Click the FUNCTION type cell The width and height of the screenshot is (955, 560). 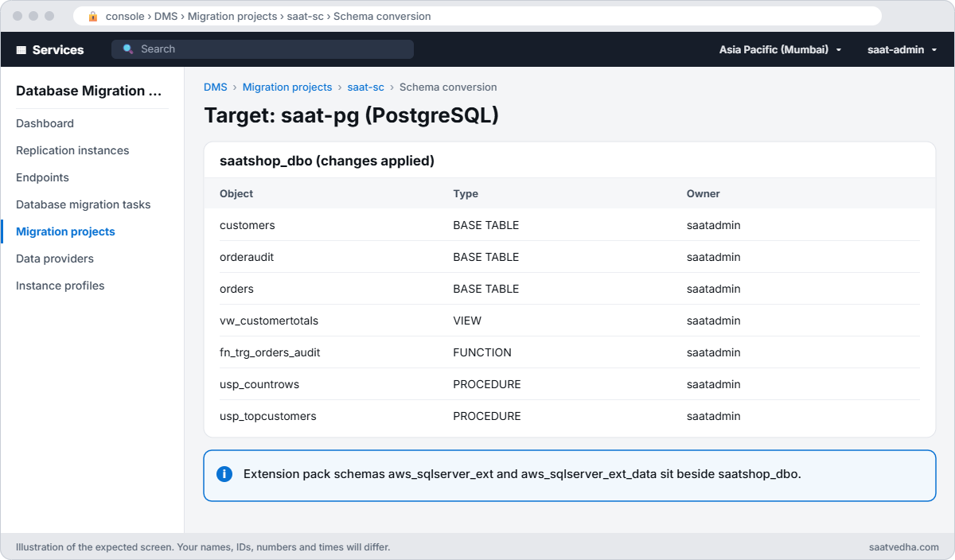482,352
